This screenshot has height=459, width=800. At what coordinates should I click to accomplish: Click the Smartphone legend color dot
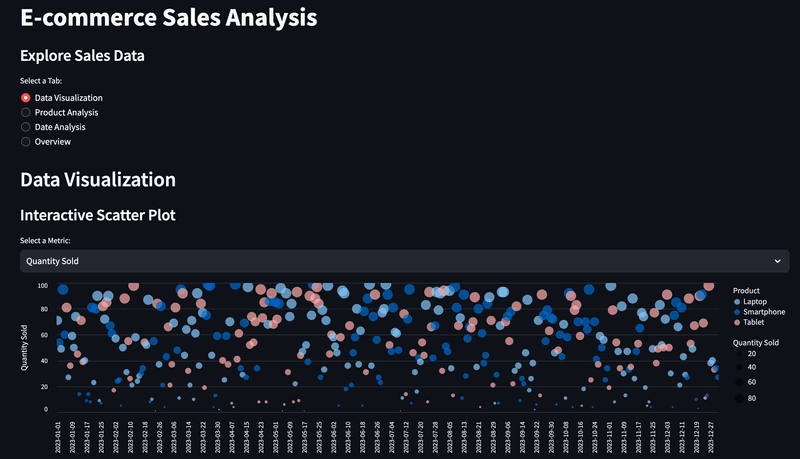(x=737, y=312)
